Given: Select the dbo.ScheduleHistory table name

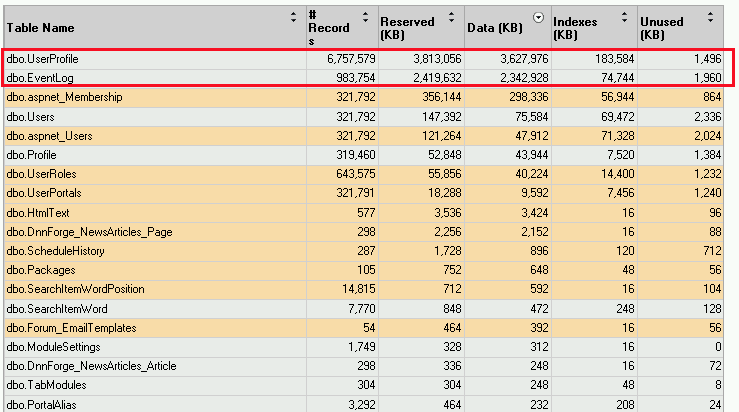Looking at the screenshot, I should pos(56,251).
